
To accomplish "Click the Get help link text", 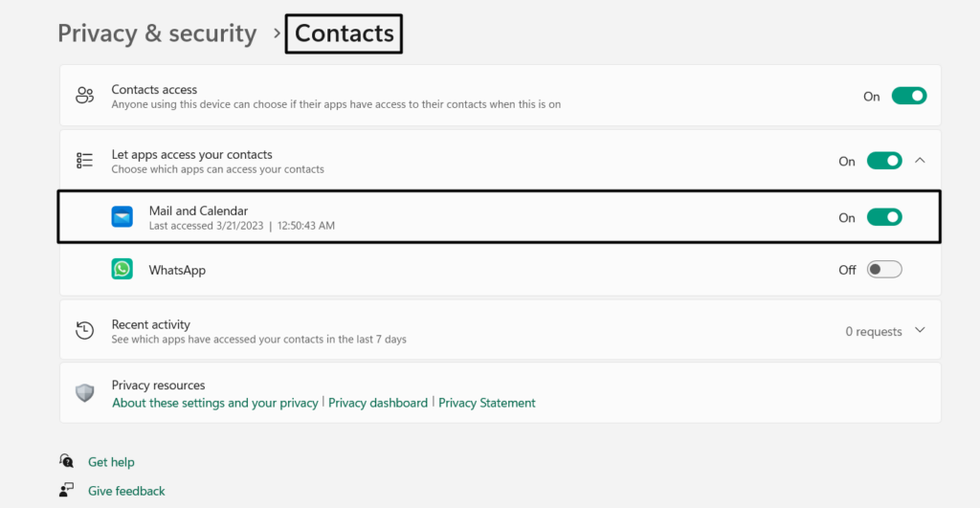I will 111,462.
